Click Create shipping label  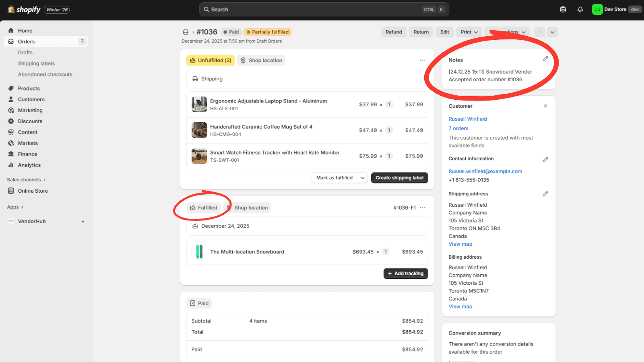coord(399,177)
